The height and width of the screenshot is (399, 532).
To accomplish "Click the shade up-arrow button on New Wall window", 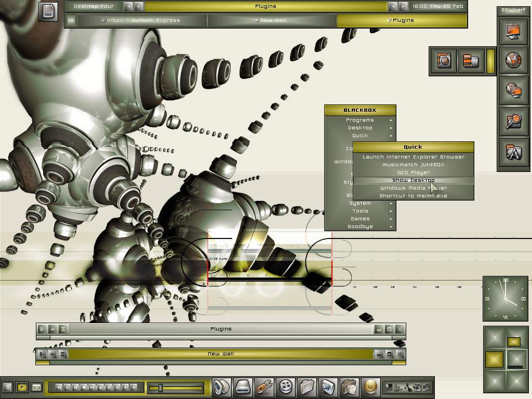I will click(x=52, y=354).
